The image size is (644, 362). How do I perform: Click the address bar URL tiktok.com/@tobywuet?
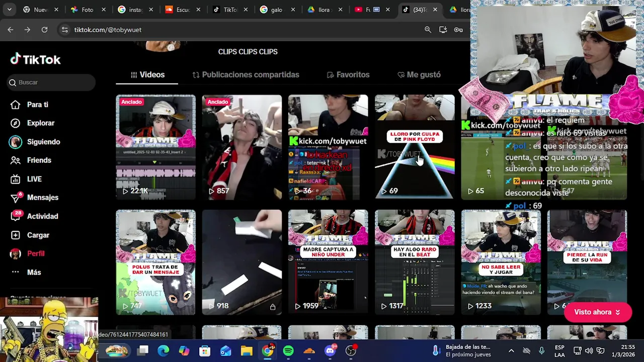[108, 30]
